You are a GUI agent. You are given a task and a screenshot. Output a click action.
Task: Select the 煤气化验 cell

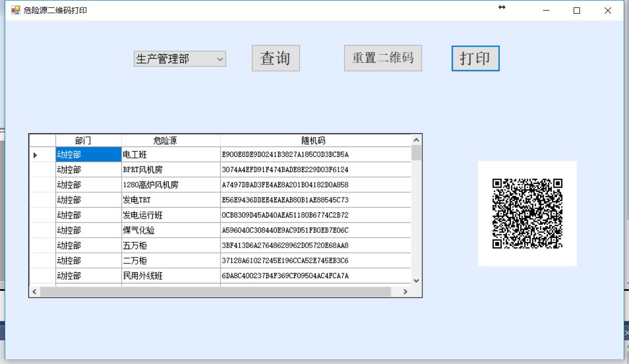171,231
